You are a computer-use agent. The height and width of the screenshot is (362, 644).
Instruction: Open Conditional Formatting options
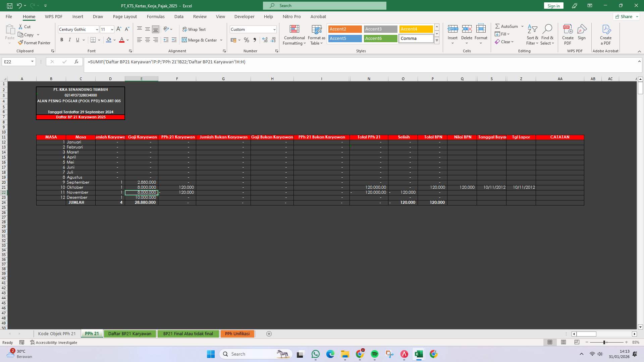click(x=294, y=35)
